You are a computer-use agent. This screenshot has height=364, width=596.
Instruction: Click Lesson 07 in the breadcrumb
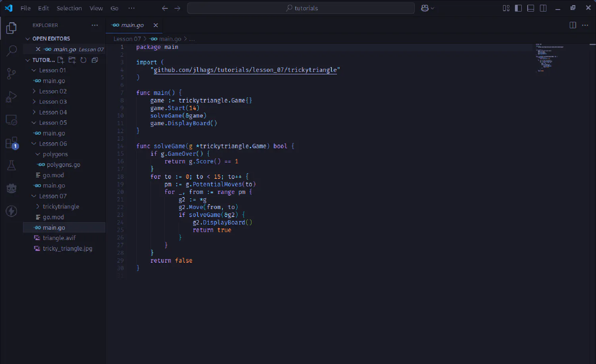(127, 39)
